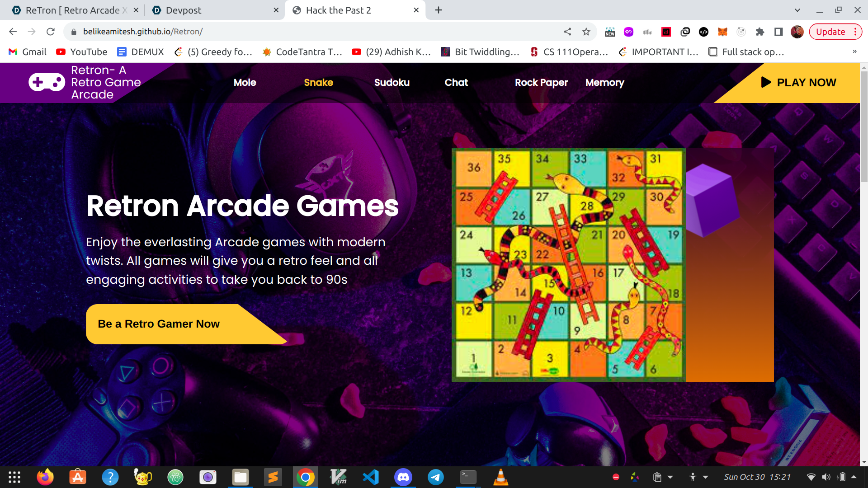Toggle the browser side panel icon
Screen dimensions: 868x488
[778, 32]
